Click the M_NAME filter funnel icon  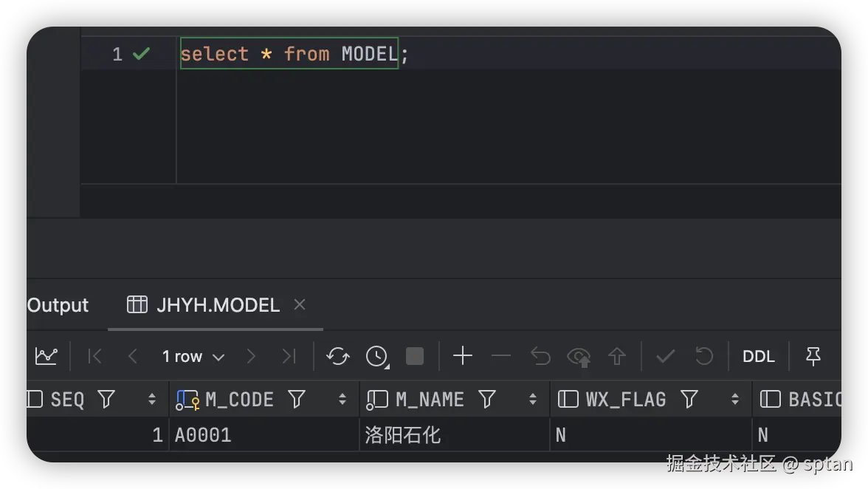tap(487, 400)
